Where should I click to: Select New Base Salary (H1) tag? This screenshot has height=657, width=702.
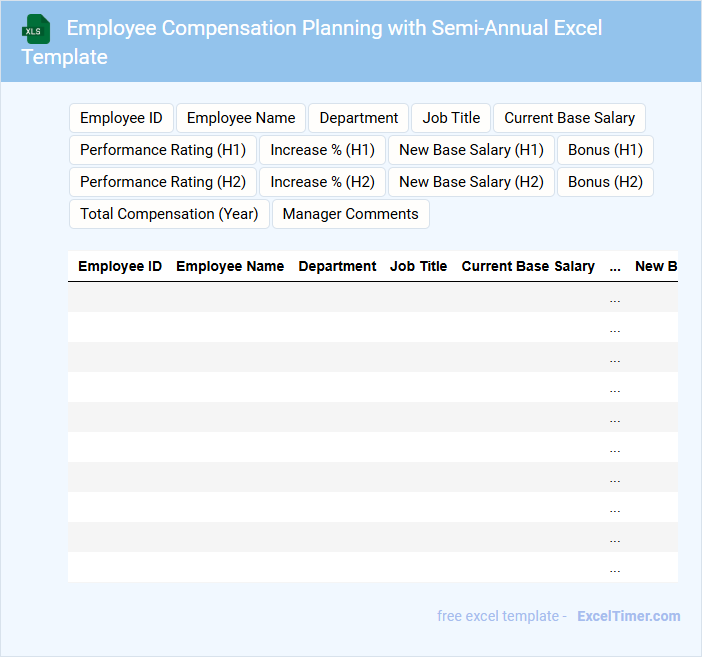pos(471,150)
